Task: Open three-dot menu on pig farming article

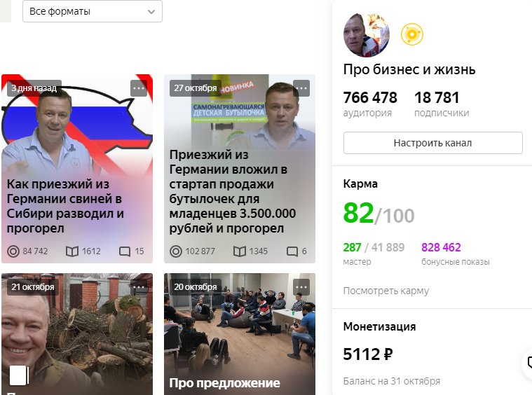Action: click(x=138, y=88)
